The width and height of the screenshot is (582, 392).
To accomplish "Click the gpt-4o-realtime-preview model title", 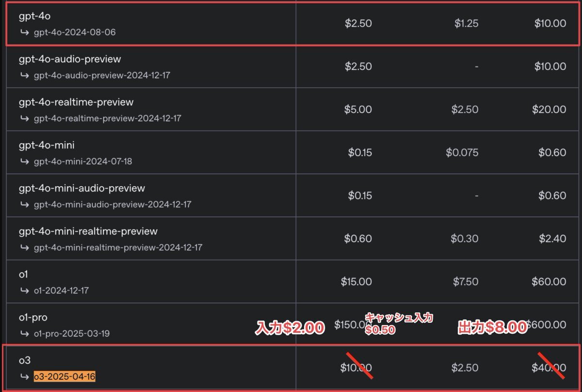I will (76, 102).
